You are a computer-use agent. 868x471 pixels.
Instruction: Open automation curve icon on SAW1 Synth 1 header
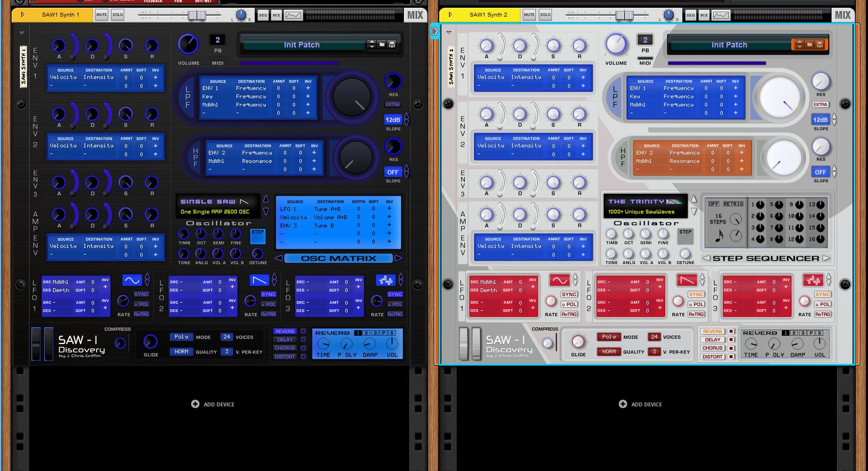pos(293,15)
